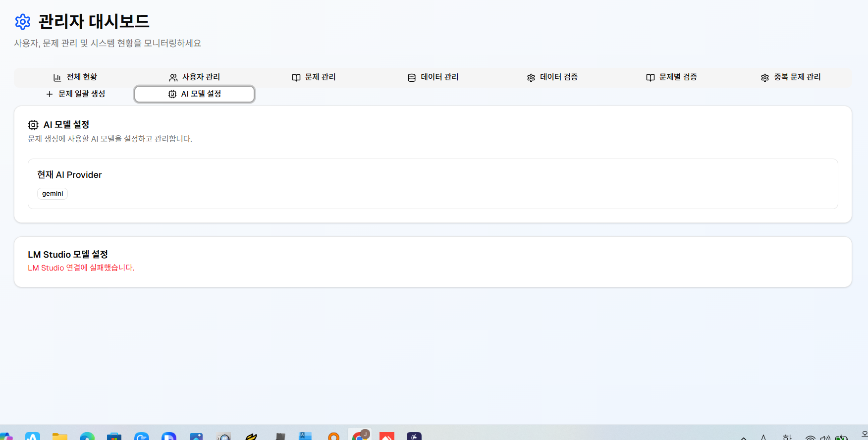This screenshot has width=868, height=440.
Task: Go to the 데이터 관리 tab
Action: pos(433,77)
